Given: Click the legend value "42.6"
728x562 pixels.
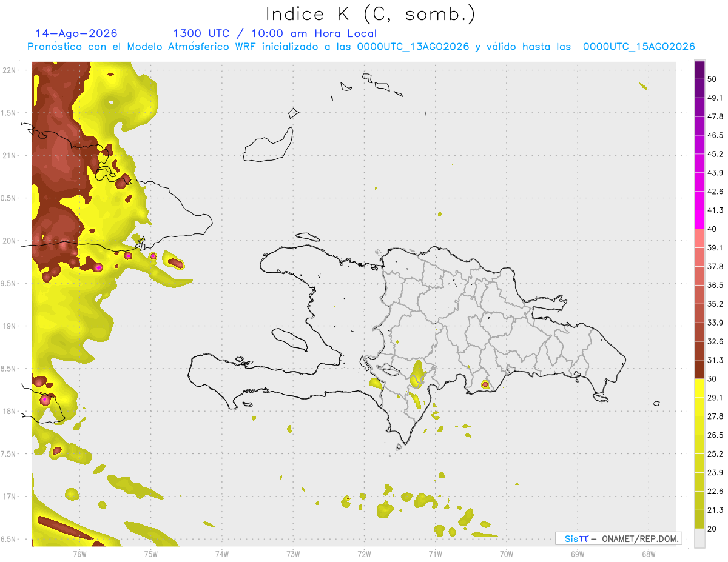Looking at the screenshot, I should [715, 192].
